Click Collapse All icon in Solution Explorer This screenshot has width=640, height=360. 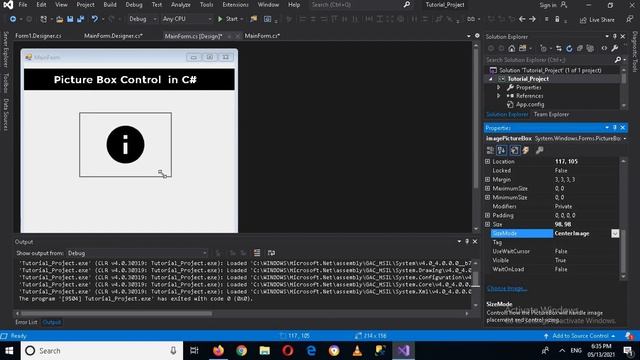click(x=580, y=49)
